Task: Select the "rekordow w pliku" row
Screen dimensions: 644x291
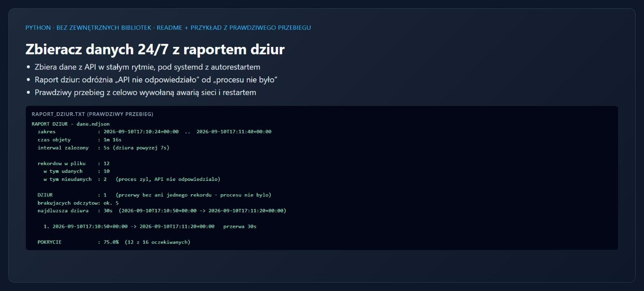Action: 73,164
